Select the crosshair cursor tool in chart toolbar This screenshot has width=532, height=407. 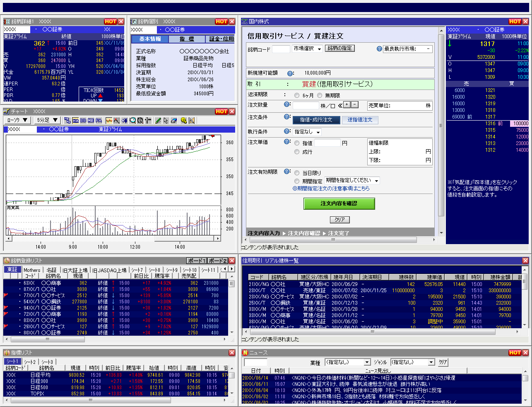tap(148, 121)
